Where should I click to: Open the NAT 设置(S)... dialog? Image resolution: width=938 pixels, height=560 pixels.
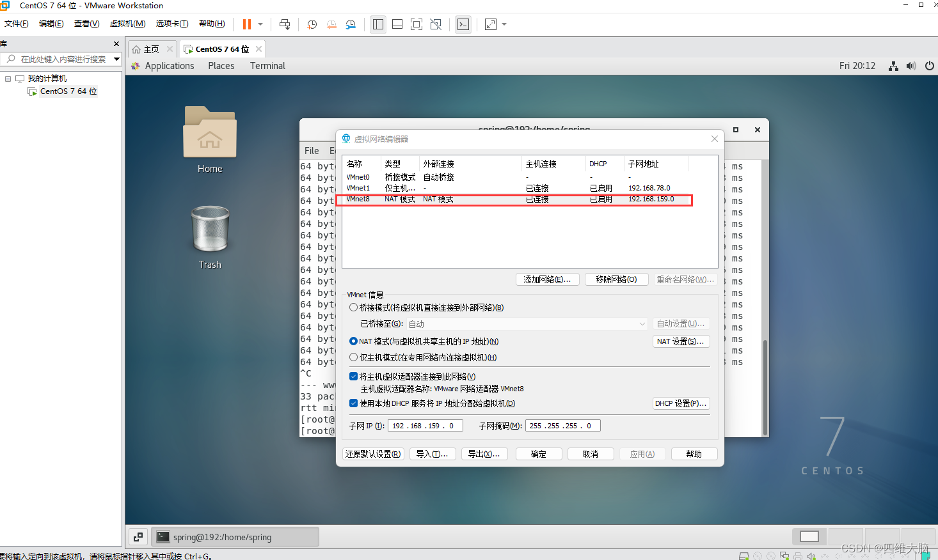(x=681, y=341)
